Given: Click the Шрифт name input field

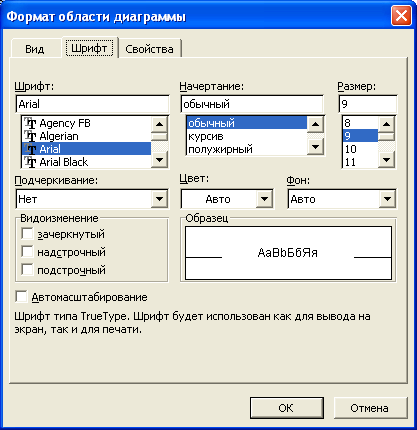Looking at the screenshot, I should click(x=92, y=104).
